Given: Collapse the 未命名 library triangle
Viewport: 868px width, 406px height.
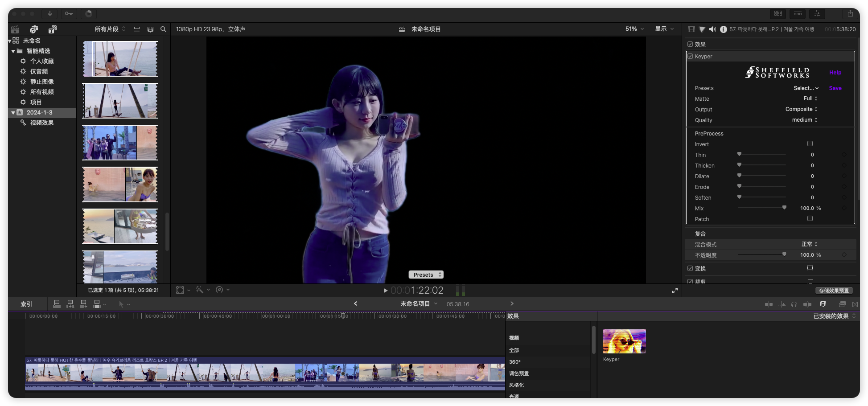Looking at the screenshot, I should [x=10, y=41].
